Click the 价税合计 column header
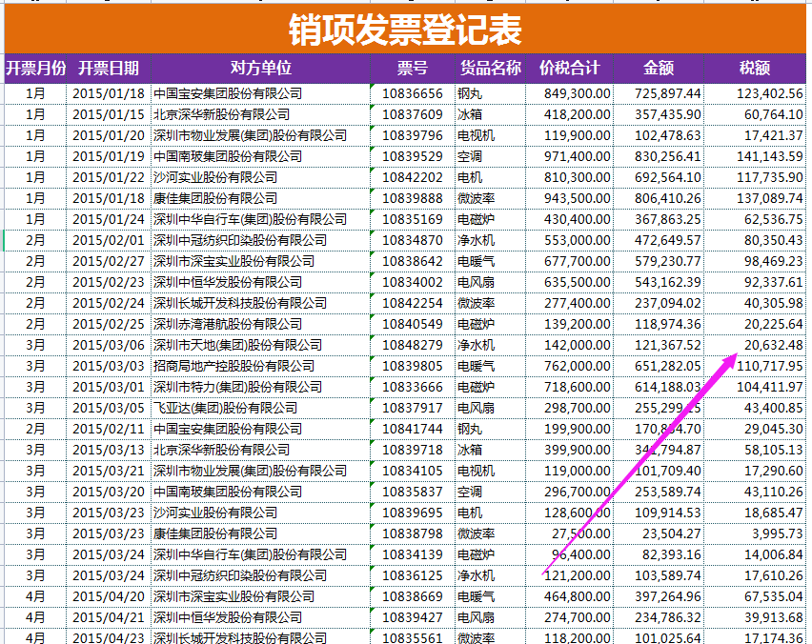Viewport: 812px width, 644px height. coord(570,69)
